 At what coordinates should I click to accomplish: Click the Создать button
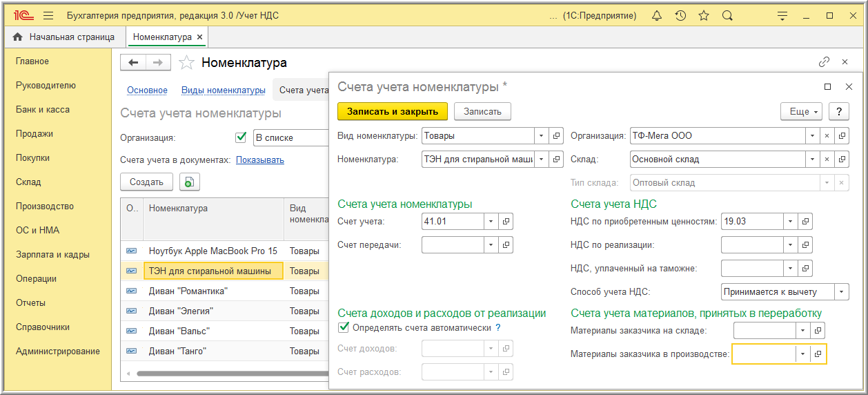point(146,182)
